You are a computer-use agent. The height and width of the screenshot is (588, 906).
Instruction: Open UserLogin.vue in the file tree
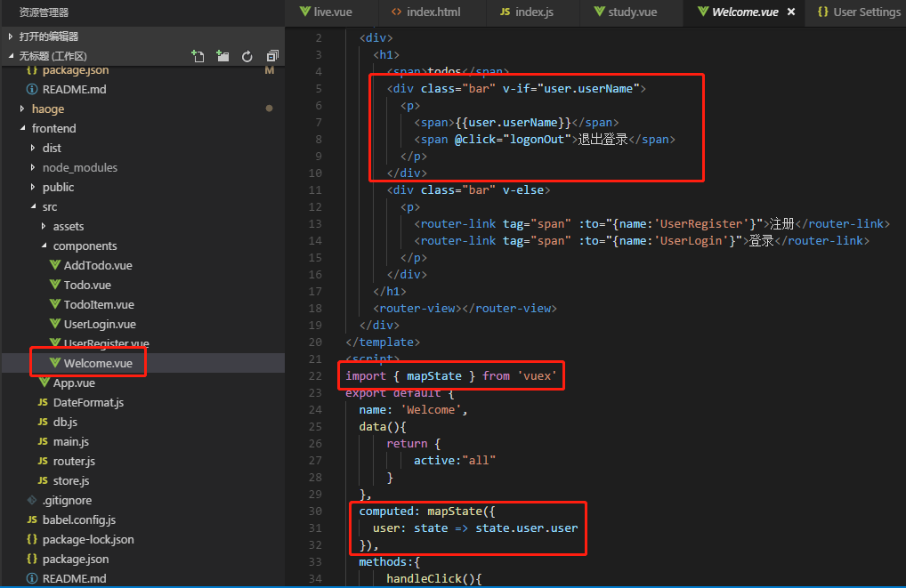coord(100,325)
